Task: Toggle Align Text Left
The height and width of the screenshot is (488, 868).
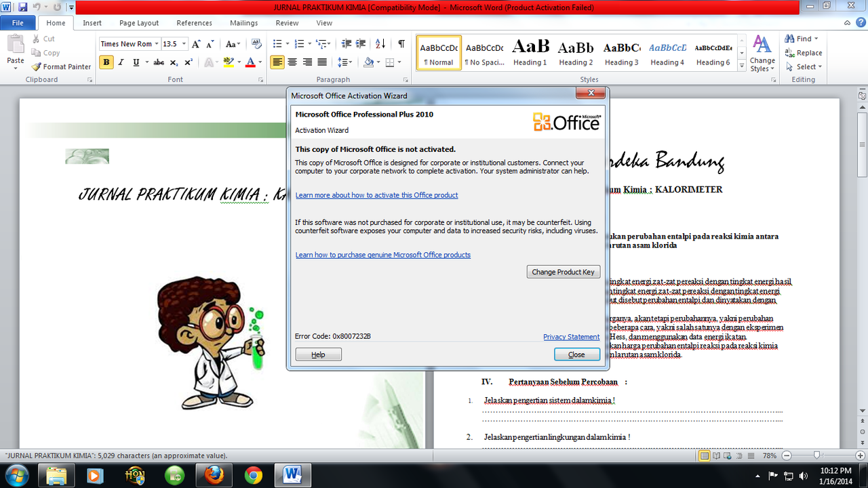Action: (x=277, y=62)
